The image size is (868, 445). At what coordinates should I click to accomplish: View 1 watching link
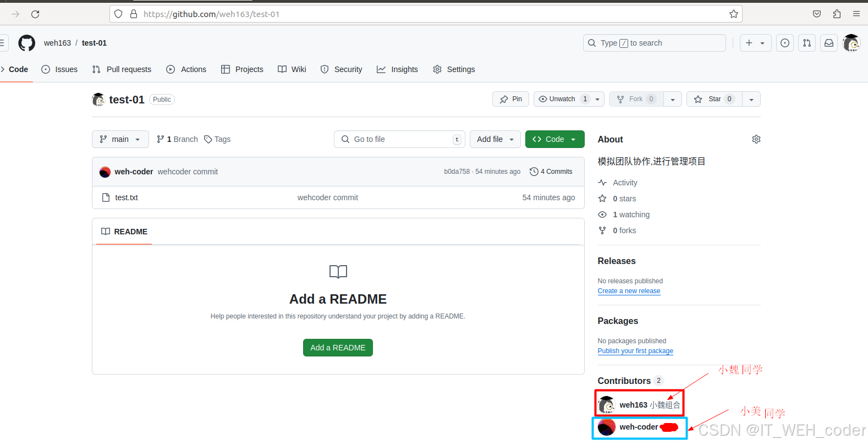coord(624,215)
